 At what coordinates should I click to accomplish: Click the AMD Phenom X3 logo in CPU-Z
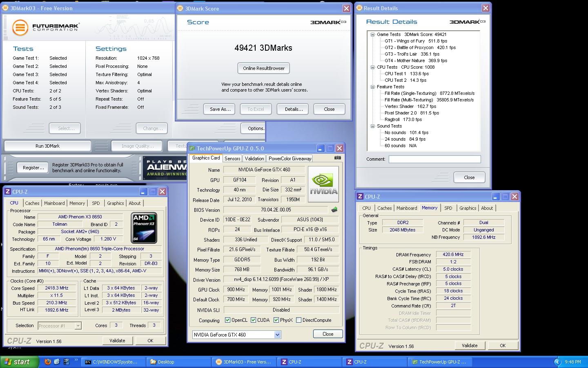click(144, 228)
